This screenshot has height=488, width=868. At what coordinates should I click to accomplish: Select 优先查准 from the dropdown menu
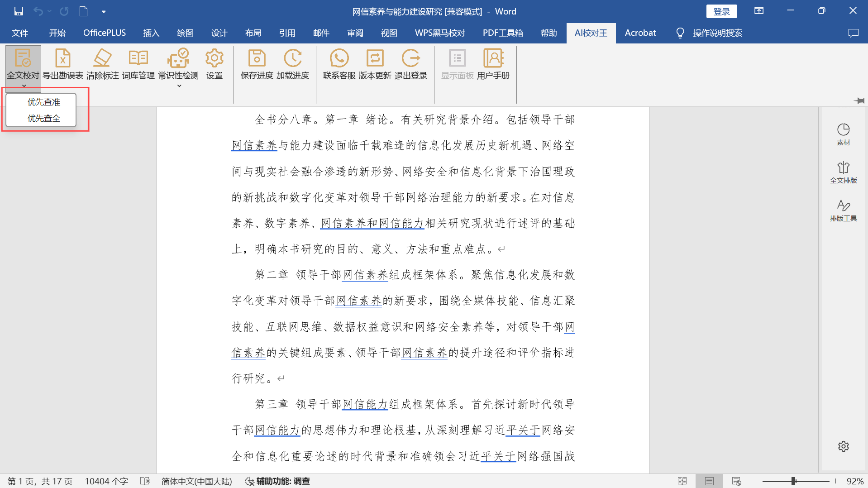pyautogui.click(x=41, y=102)
